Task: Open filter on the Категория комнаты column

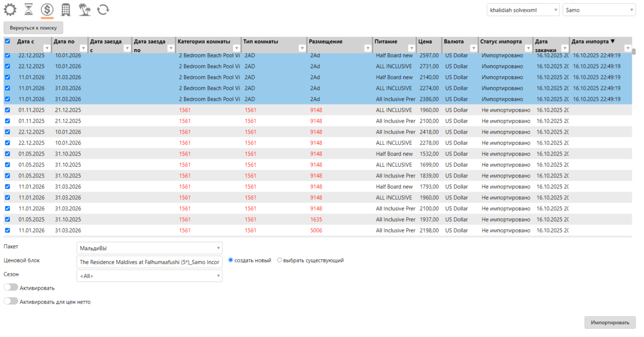Action: click(236, 48)
